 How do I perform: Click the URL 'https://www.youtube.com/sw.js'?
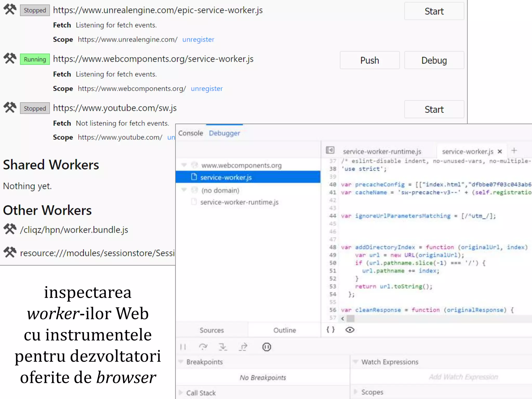pos(115,108)
